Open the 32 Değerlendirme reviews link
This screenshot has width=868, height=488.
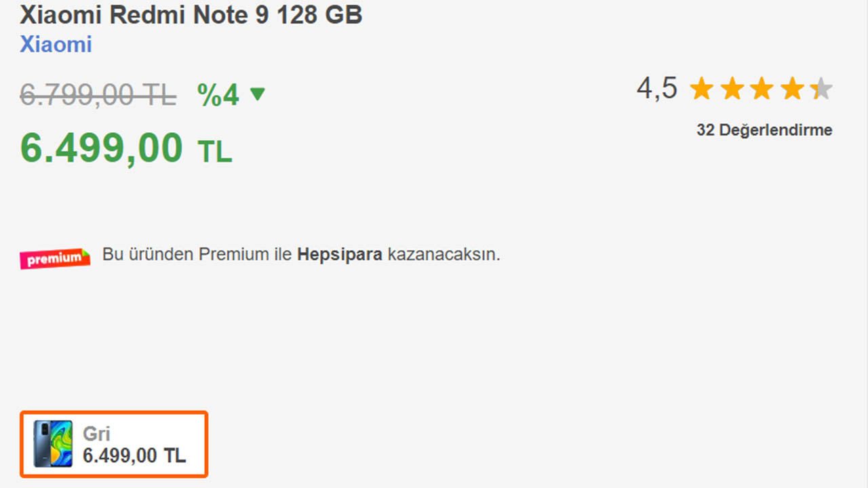tap(764, 130)
